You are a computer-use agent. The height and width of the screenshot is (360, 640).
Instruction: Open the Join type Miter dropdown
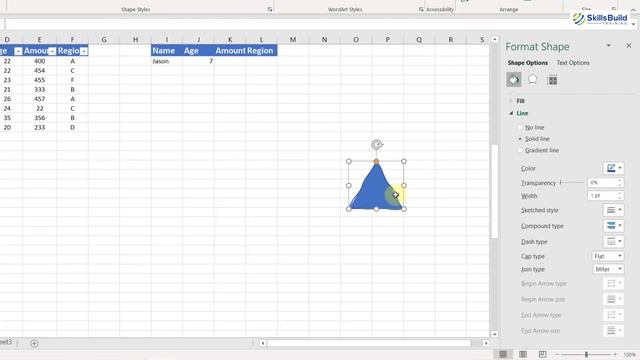608,269
